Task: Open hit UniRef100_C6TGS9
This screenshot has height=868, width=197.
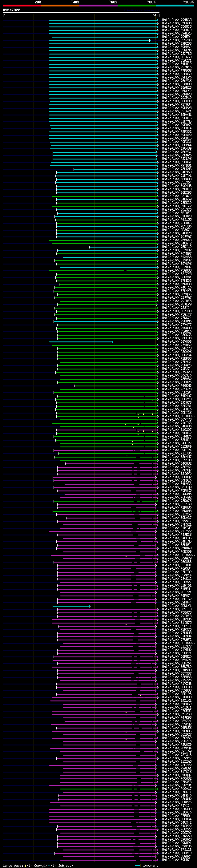Action: point(177,57)
